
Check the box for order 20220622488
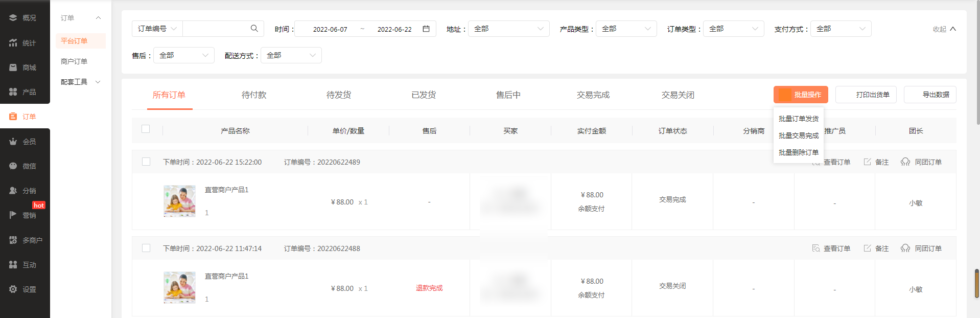click(146, 248)
